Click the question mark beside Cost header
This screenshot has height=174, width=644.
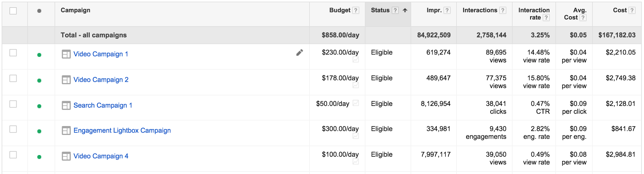coord(632,10)
